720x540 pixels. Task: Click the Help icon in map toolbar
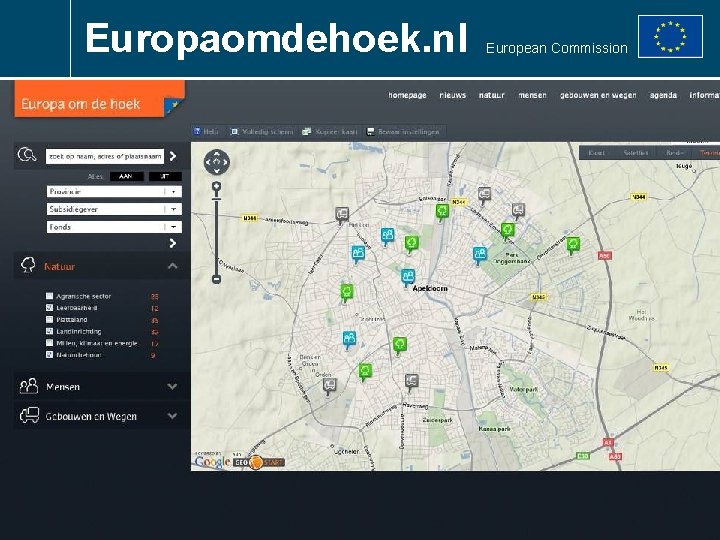point(197,132)
